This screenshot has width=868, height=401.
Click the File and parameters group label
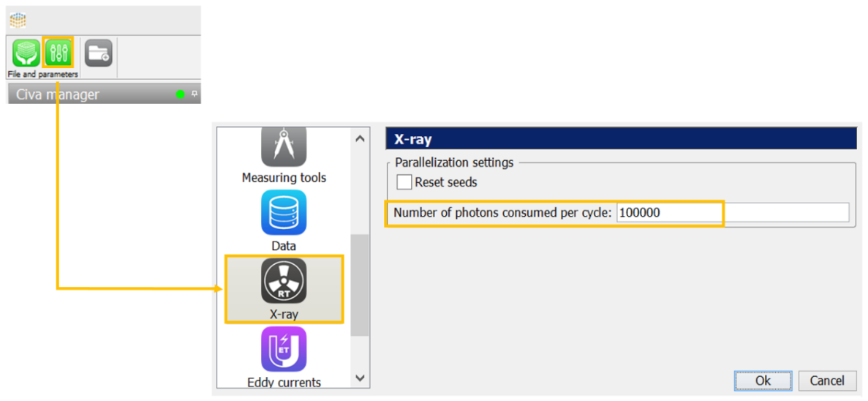point(43,75)
